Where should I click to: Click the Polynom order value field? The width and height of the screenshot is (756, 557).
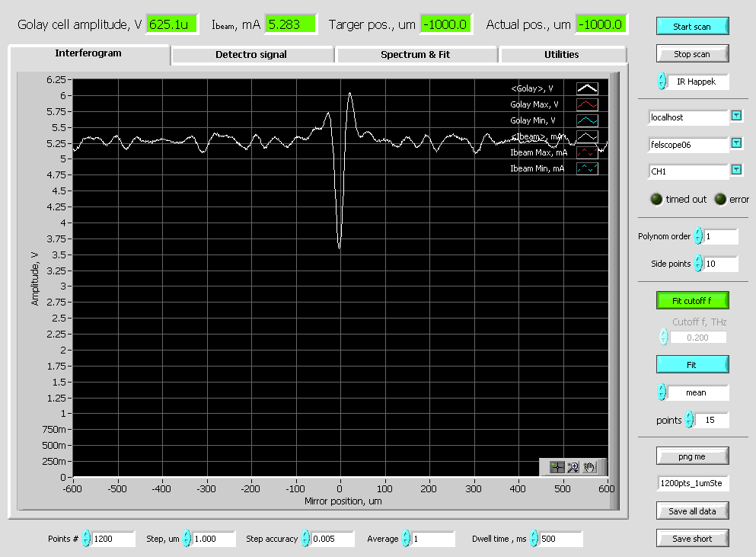pyautogui.click(x=721, y=236)
